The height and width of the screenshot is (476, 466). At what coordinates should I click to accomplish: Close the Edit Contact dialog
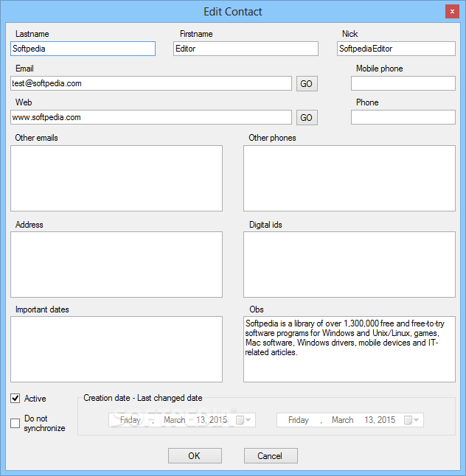pyautogui.click(x=452, y=12)
